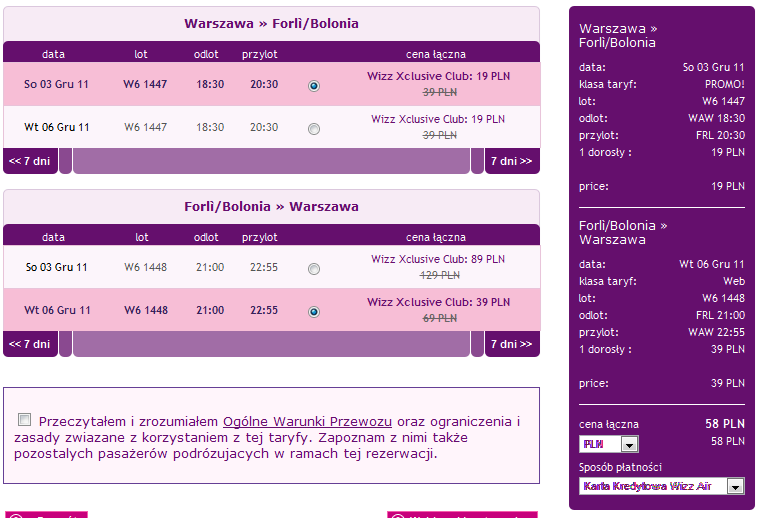Screen dimensions: 761x518
Task: Click crossed-out 69 PLN price in return table
Action: coord(440,318)
